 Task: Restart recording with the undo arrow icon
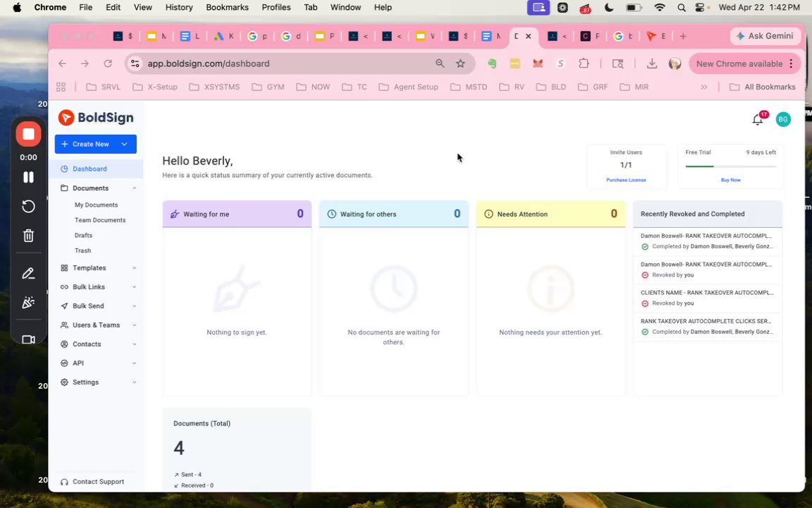[28, 206]
